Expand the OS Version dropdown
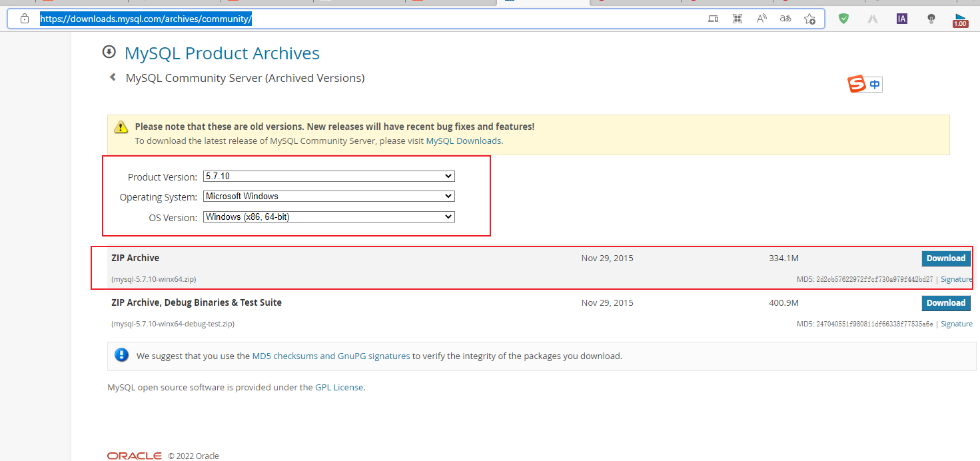 pos(329,217)
